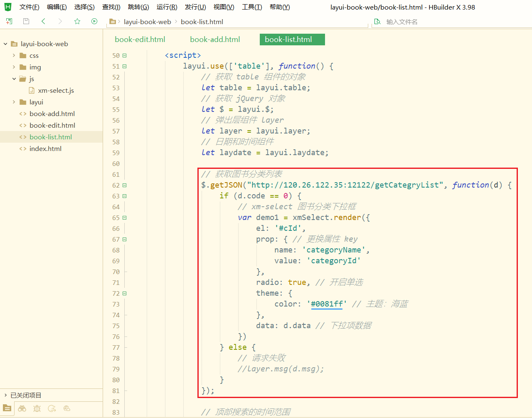The width and height of the screenshot is (532, 418).
Task: Click 'categoryName' string on line 68
Action: [x=333, y=250]
